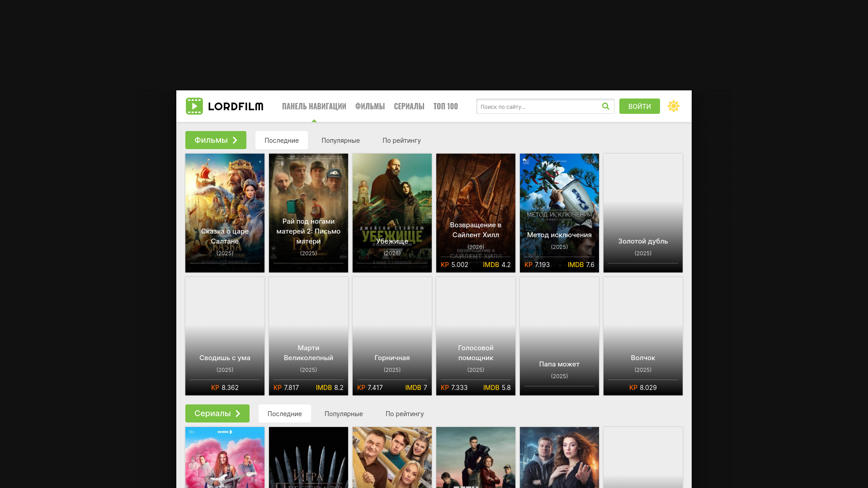The height and width of the screenshot is (488, 868).
Task: Open the Игра престолов series poster
Action: tap(308, 457)
